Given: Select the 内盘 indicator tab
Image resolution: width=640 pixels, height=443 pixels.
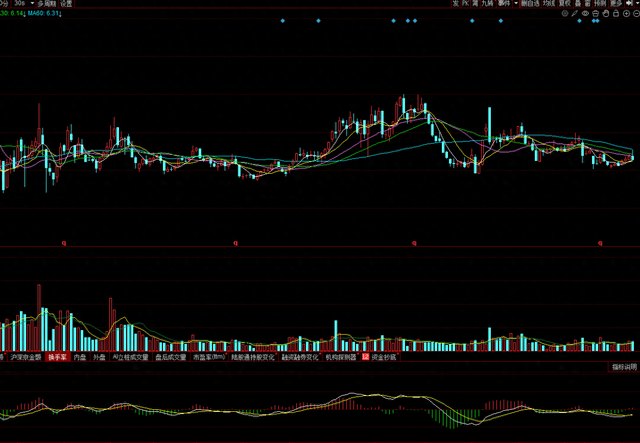Looking at the screenshot, I should coord(80,356).
